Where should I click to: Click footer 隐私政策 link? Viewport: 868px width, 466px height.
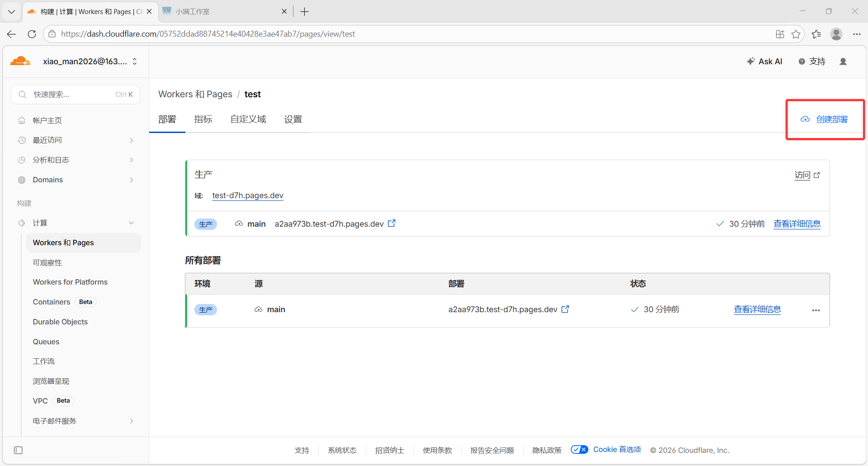pos(547,450)
